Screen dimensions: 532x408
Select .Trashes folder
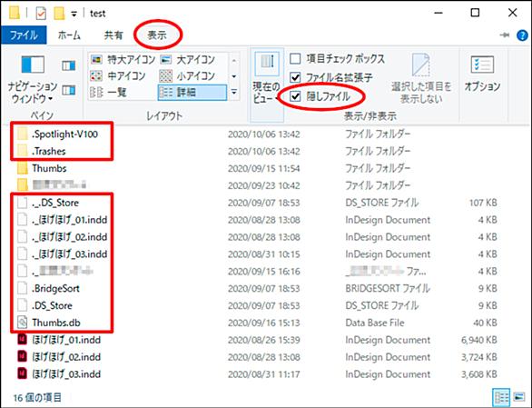pyautogui.click(x=49, y=152)
